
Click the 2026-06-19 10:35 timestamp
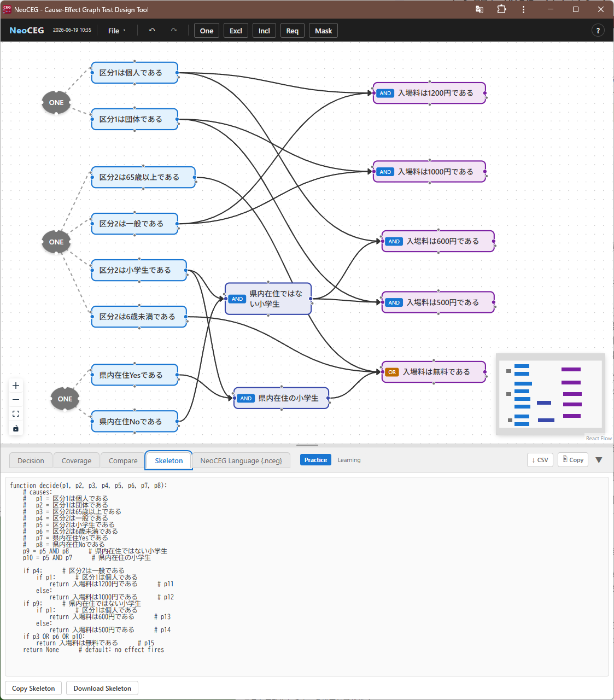(x=72, y=30)
